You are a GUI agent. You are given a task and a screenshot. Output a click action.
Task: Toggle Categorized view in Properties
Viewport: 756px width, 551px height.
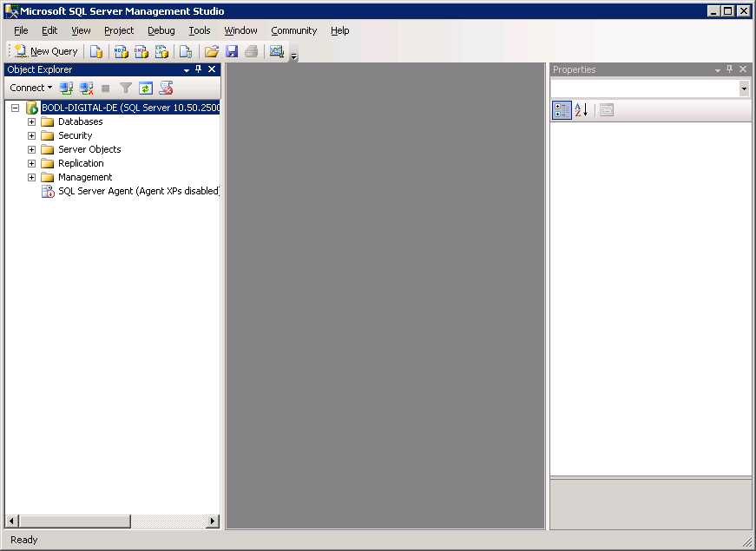click(x=562, y=110)
